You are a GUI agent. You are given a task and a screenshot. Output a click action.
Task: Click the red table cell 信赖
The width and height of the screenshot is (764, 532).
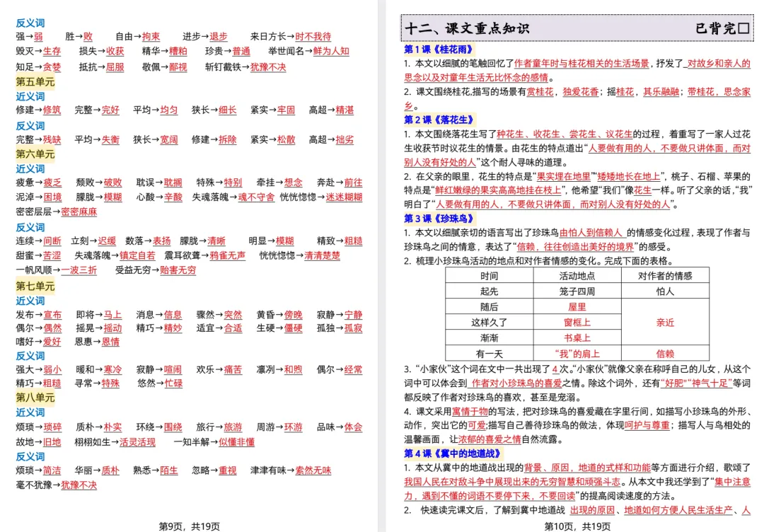click(665, 354)
